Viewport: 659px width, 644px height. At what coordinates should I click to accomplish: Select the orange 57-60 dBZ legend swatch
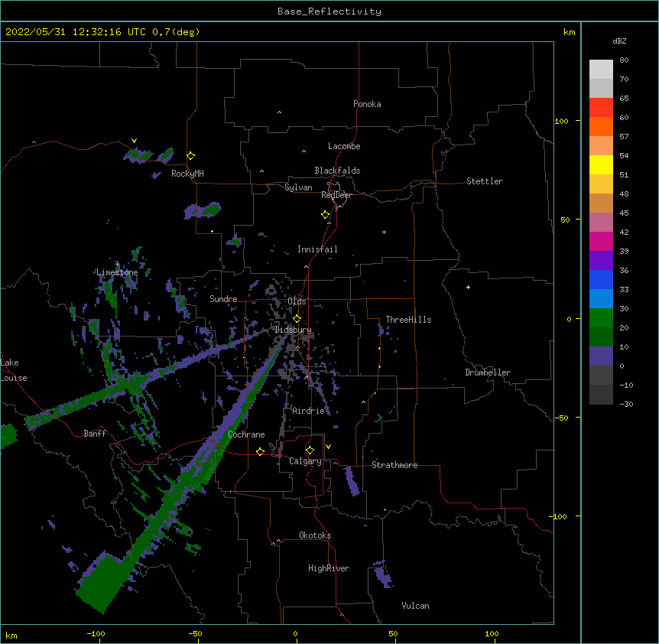[x=601, y=126]
